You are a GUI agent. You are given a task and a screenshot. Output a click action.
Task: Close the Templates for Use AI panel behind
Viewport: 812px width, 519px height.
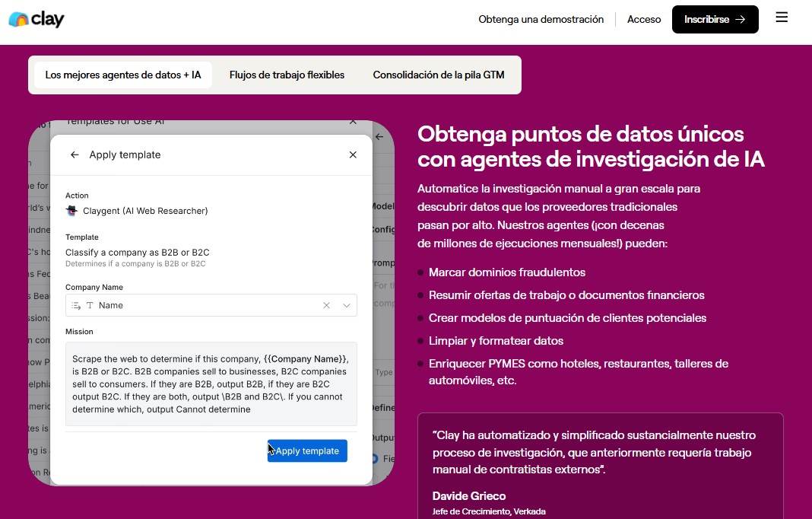[x=353, y=122]
